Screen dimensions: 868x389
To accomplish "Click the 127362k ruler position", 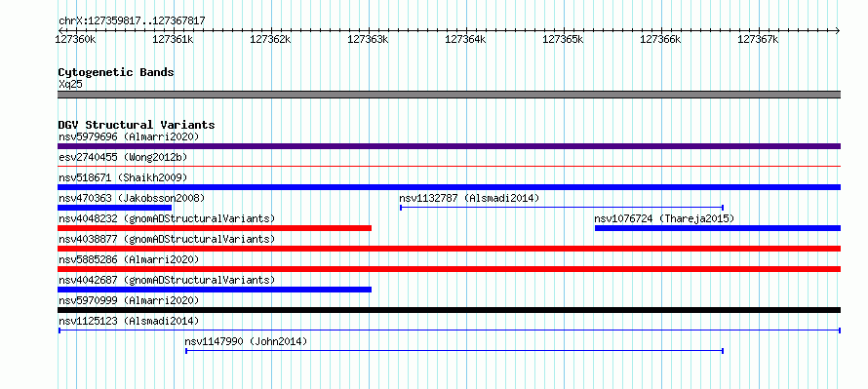I will pos(271,39).
